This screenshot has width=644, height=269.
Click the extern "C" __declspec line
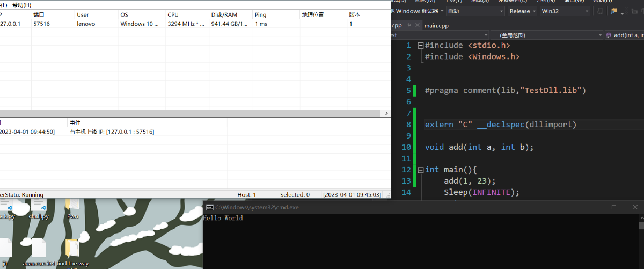pyautogui.click(x=500, y=125)
